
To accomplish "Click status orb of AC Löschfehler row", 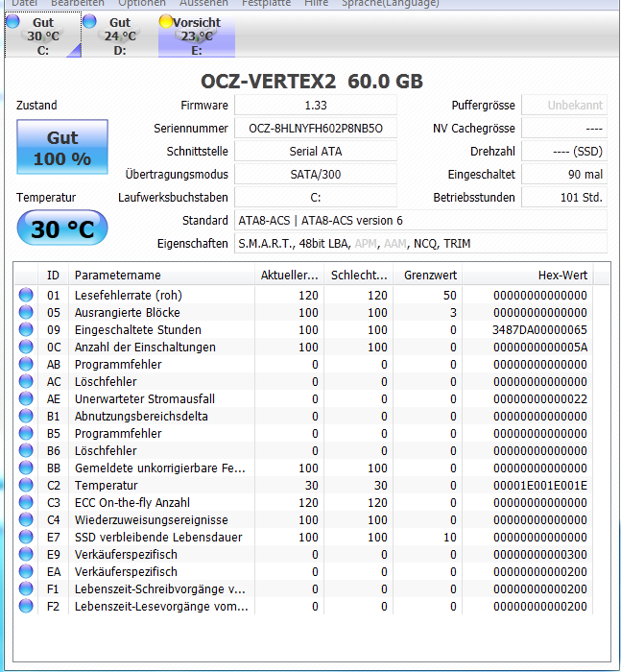I will click(x=26, y=381).
